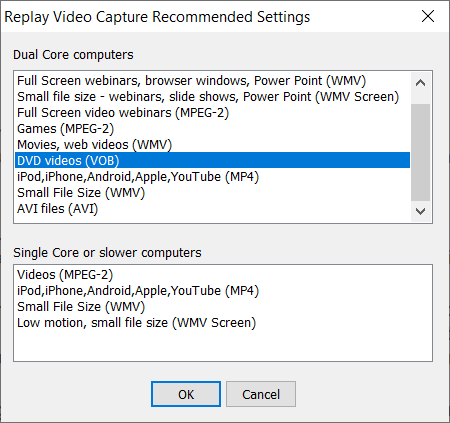Select the Games (MPEG-2) preset
This screenshot has width=450, height=423.
(212, 129)
